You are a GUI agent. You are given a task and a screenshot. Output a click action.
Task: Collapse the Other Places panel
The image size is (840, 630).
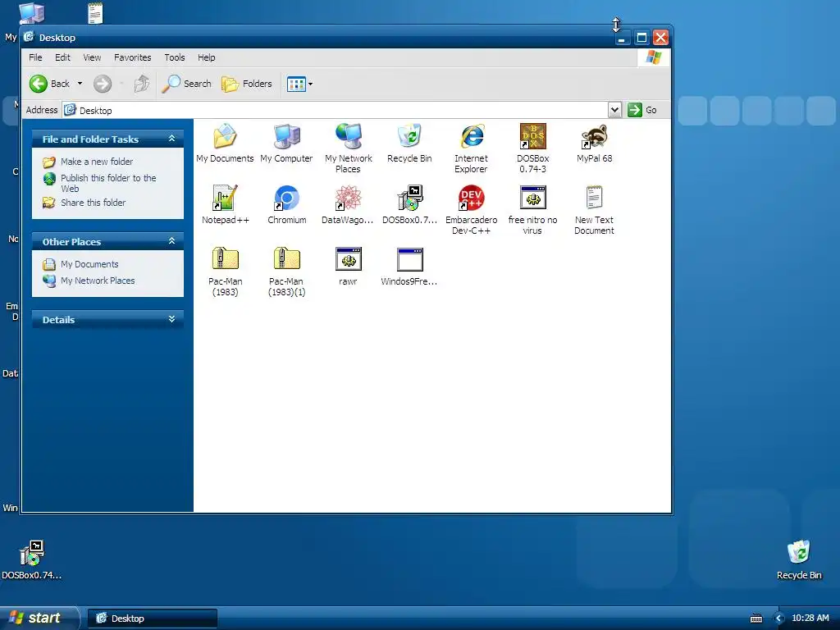[x=172, y=241]
